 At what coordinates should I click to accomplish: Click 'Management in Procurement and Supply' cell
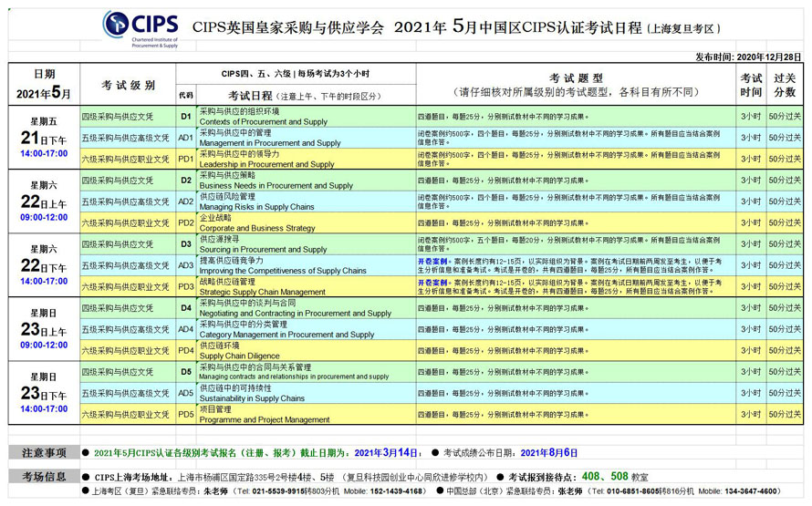(x=307, y=138)
